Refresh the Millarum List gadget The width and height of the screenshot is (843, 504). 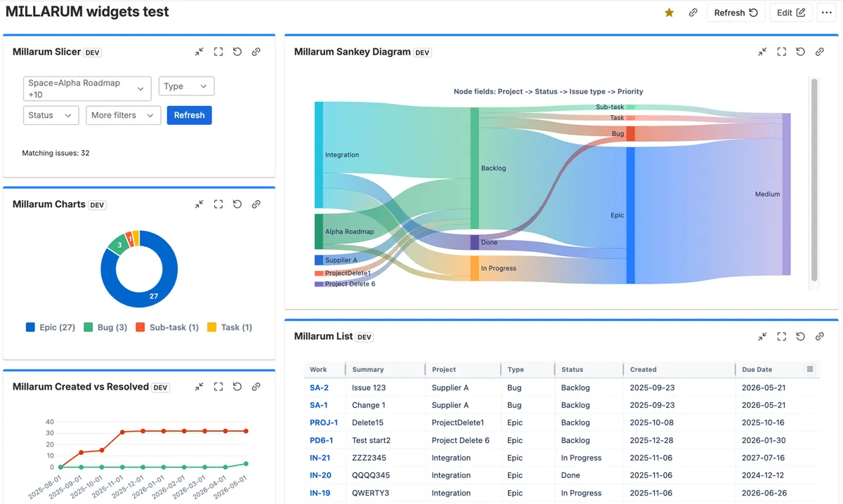coord(800,337)
